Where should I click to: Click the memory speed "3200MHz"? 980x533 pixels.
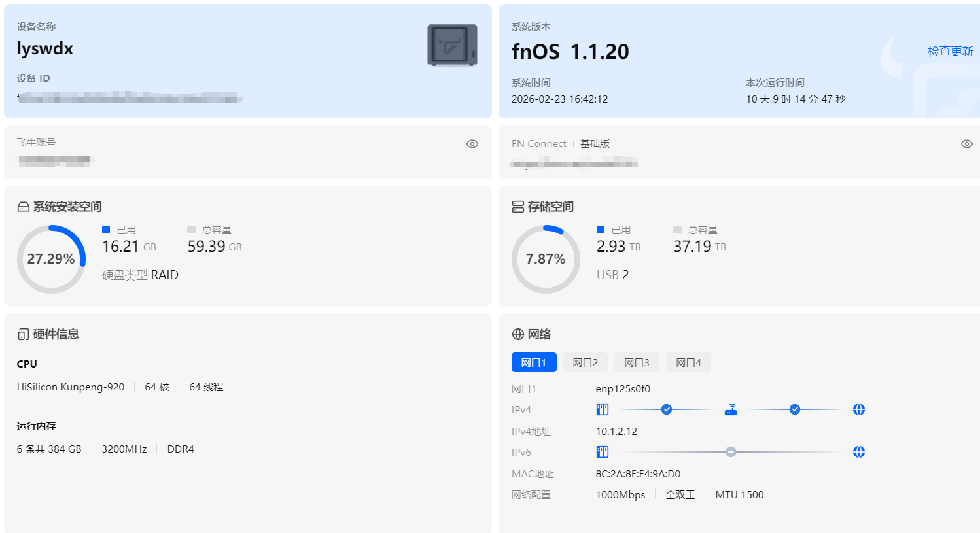click(x=124, y=449)
